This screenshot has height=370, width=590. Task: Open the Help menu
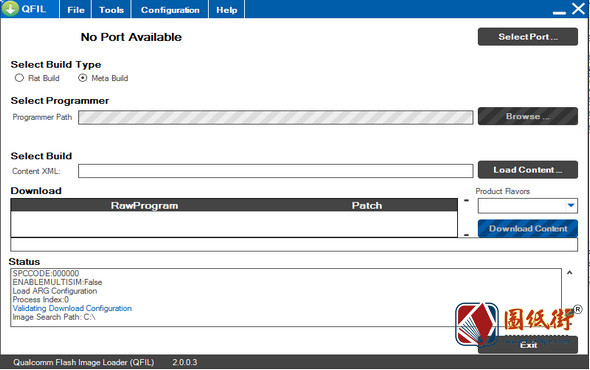(227, 10)
